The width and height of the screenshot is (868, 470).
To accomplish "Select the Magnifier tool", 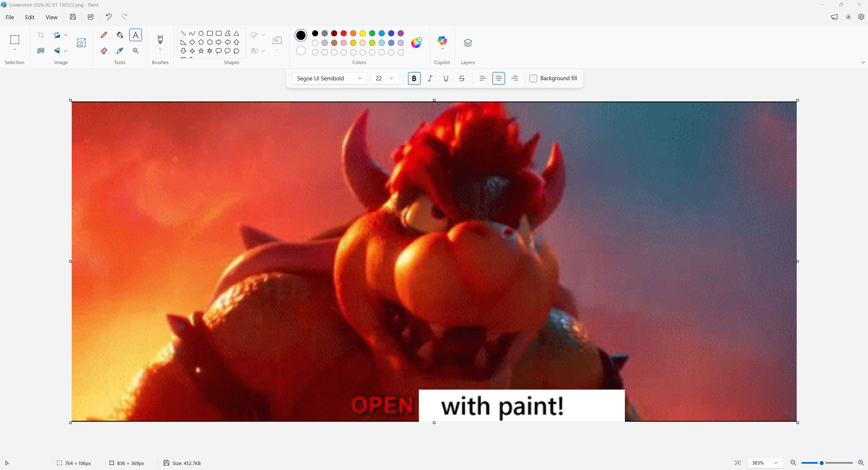I will [x=135, y=51].
